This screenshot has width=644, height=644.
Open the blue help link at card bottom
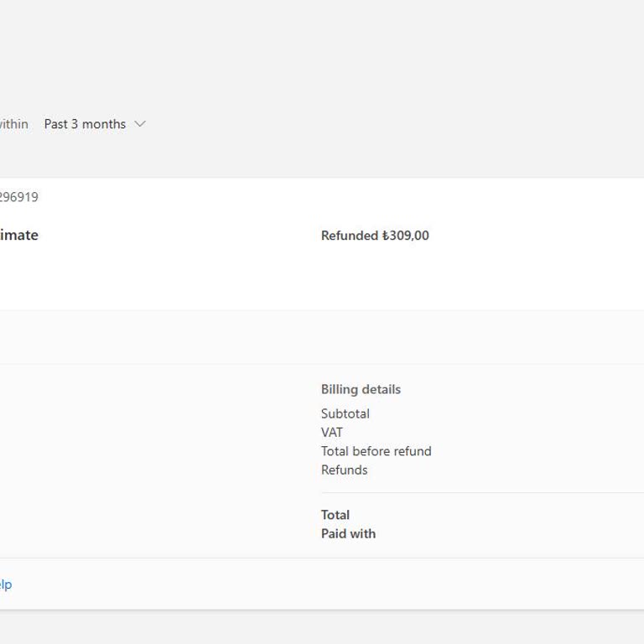coord(5,584)
